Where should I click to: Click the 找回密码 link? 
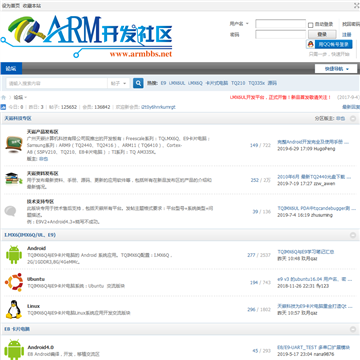pyautogui.click(x=351, y=24)
